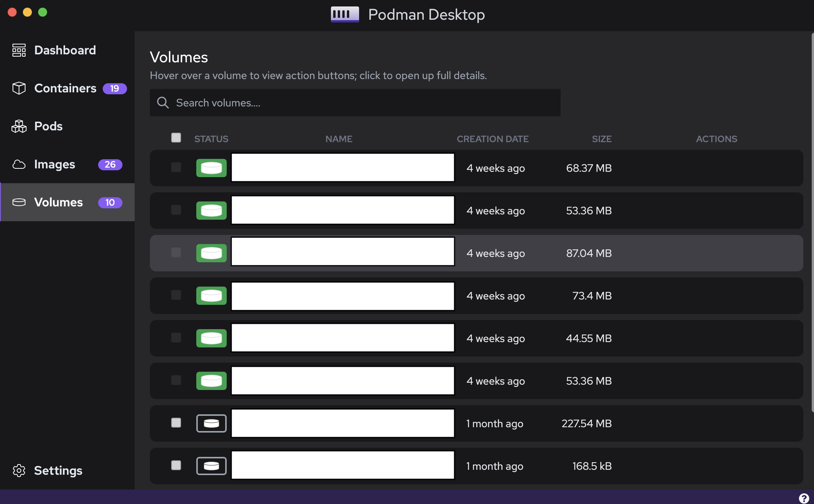Click unused status icon of 227.54 MB volume

pos(211,423)
